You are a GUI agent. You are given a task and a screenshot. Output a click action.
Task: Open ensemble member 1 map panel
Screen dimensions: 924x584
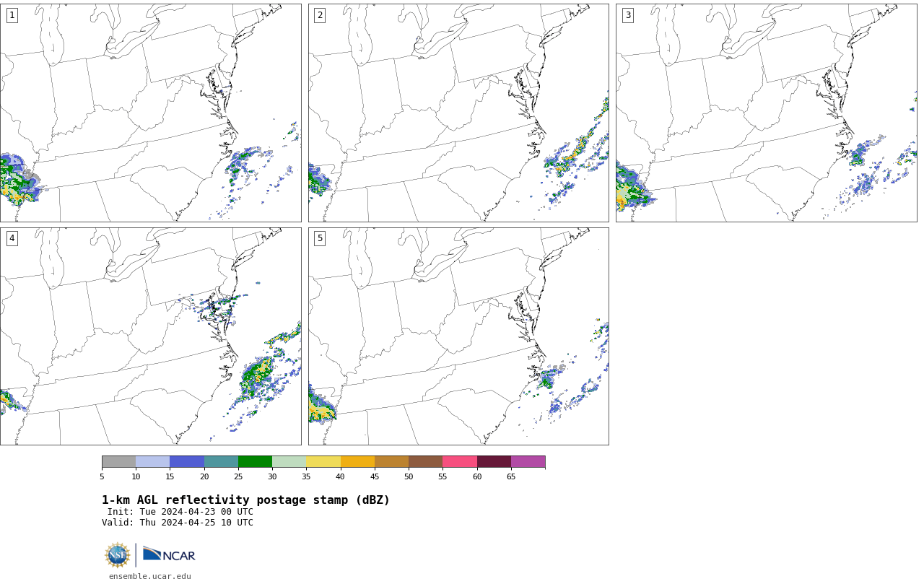click(150, 113)
